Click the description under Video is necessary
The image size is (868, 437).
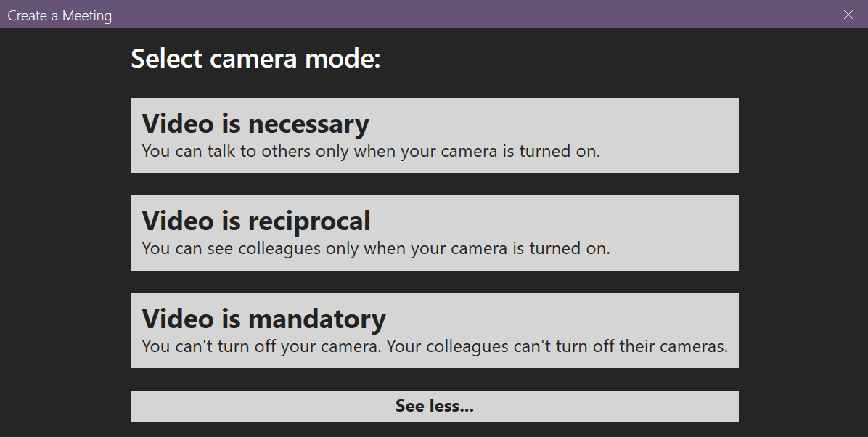[x=372, y=151]
